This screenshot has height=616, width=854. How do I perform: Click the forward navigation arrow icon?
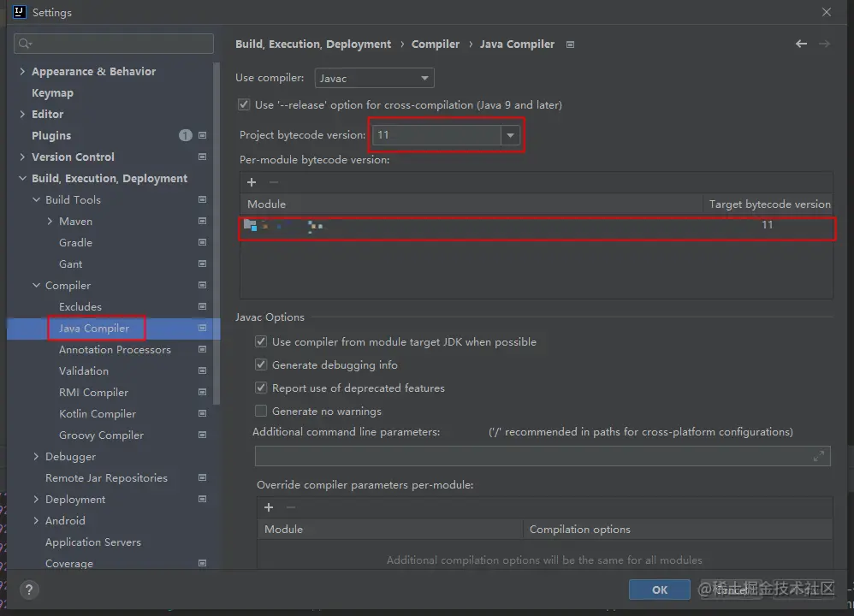pos(825,44)
